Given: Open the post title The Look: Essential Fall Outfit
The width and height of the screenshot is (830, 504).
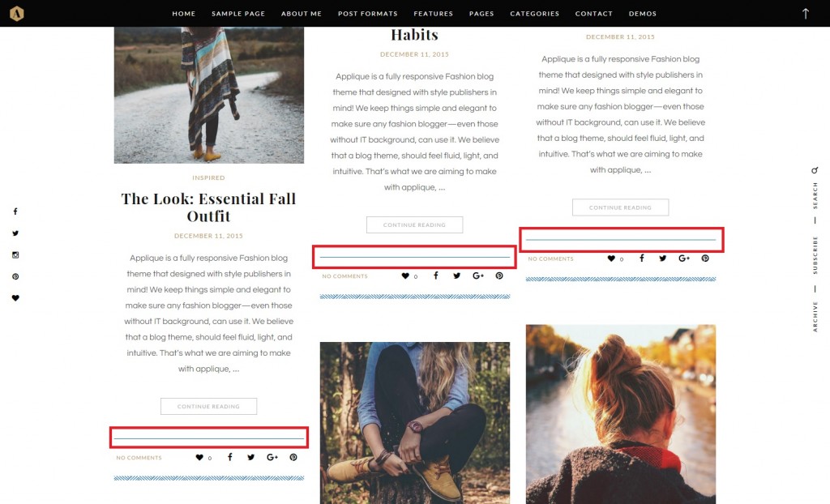Looking at the screenshot, I should pos(208,207).
